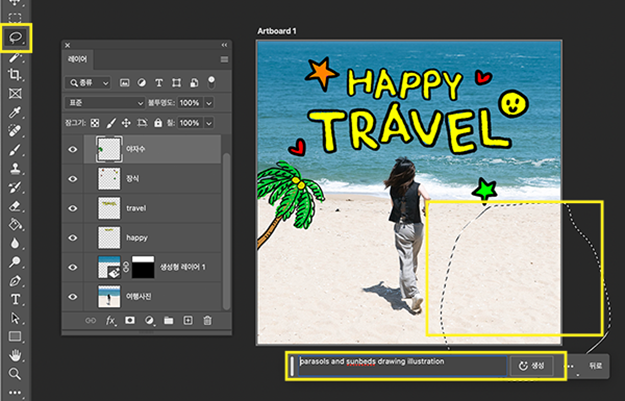Expand the opacity 100% dropdown arrow
625x401 pixels.
click(209, 103)
